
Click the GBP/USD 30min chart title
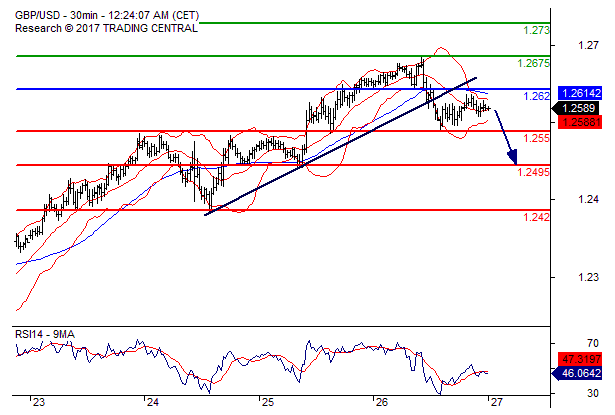tap(107, 16)
